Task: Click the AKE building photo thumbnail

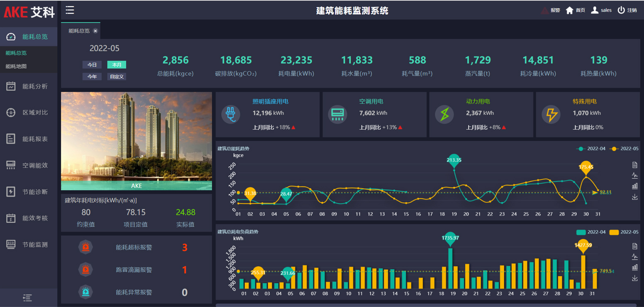Action: [x=136, y=140]
